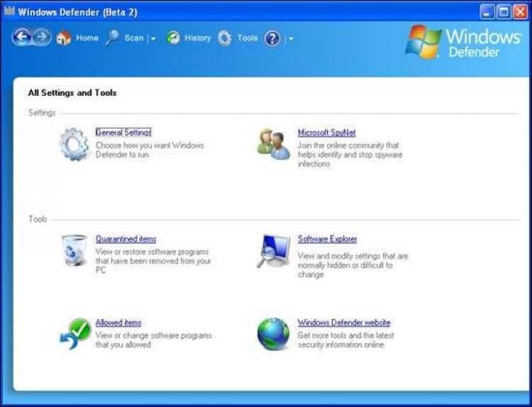Viewport: 532px width, 407px height.
Task: Click 'View or restore software programs' description
Action: pyautogui.click(x=153, y=261)
